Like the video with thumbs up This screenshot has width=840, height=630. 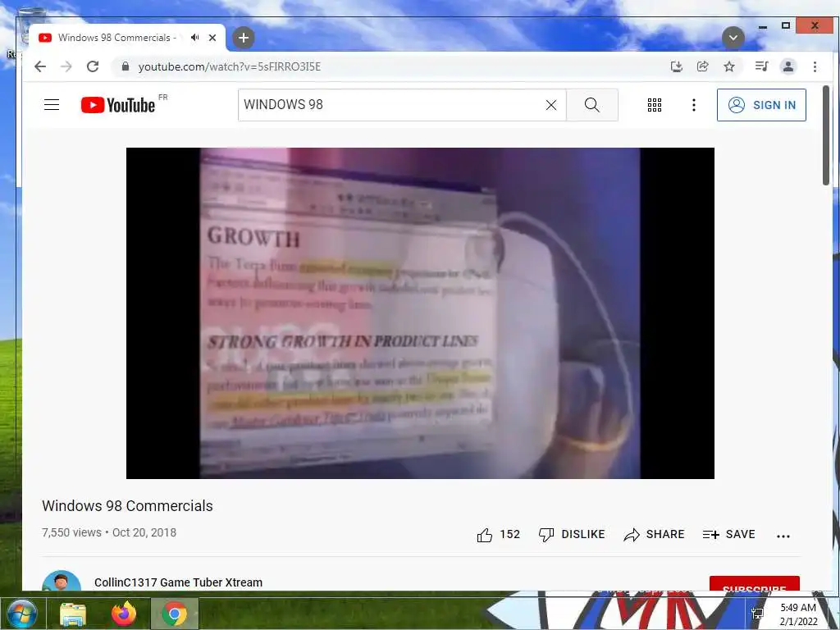pyautogui.click(x=498, y=535)
